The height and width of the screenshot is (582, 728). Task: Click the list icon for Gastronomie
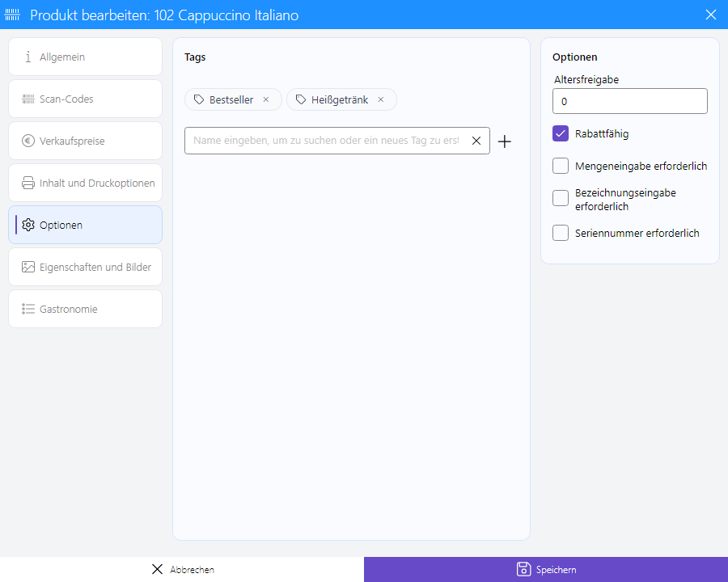(x=28, y=309)
